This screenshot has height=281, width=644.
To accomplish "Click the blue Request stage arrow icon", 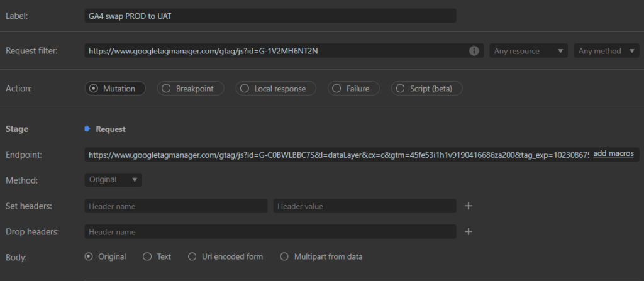I will (87, 129).
